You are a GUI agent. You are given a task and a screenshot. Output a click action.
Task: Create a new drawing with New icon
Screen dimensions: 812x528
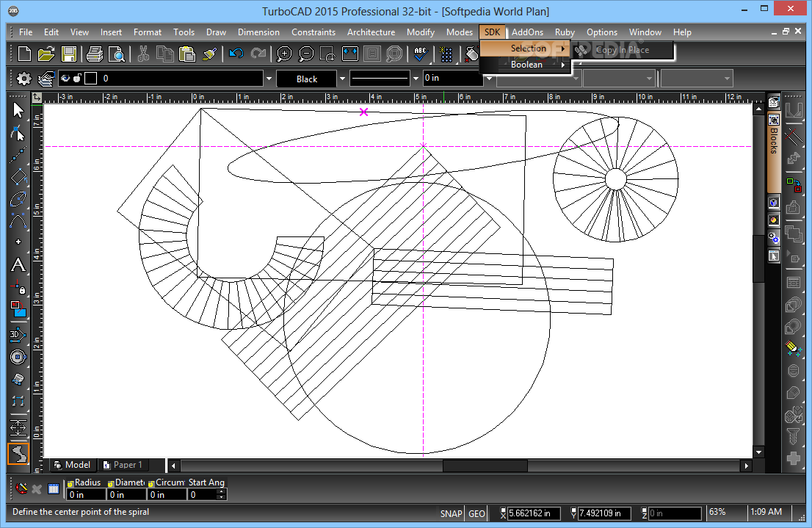[x=24, y=54]
